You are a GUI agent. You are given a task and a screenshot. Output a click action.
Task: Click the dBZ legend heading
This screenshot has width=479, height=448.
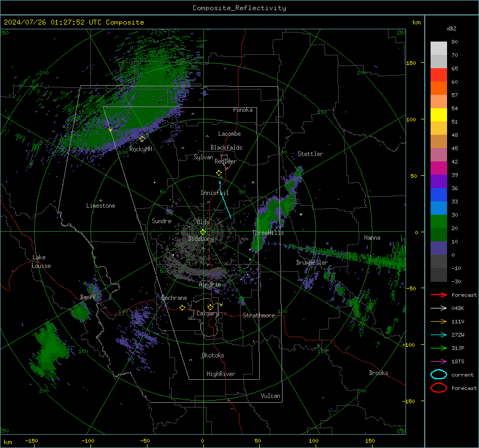tap(451, 28)
